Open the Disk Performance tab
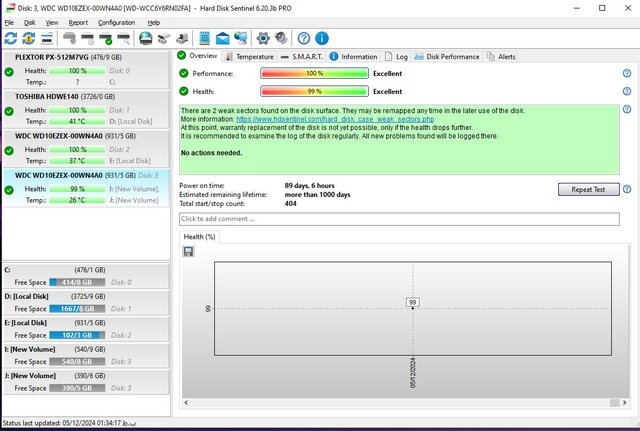640x431 pixels. pyautogui.click(x=446, y=57)
